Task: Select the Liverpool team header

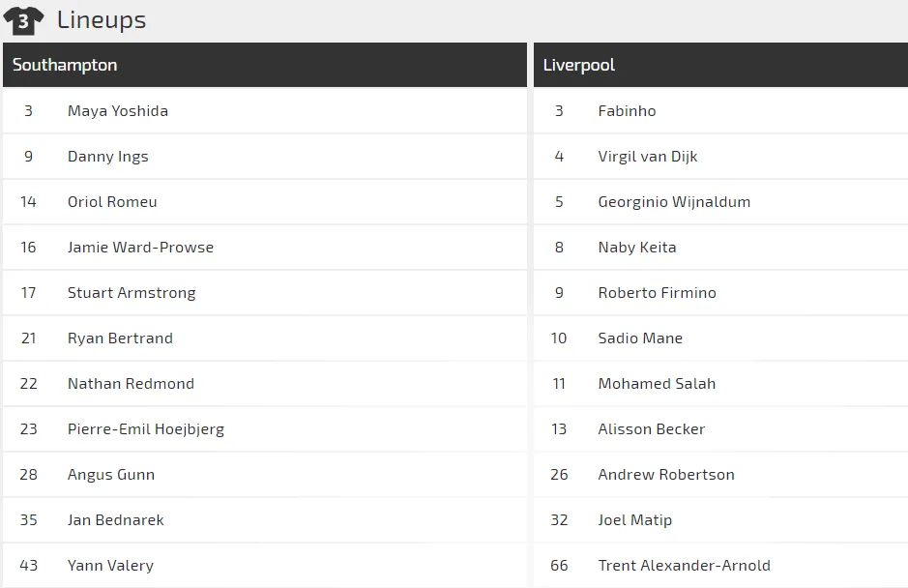Action: pyautogui.click(x=579, y=65)
